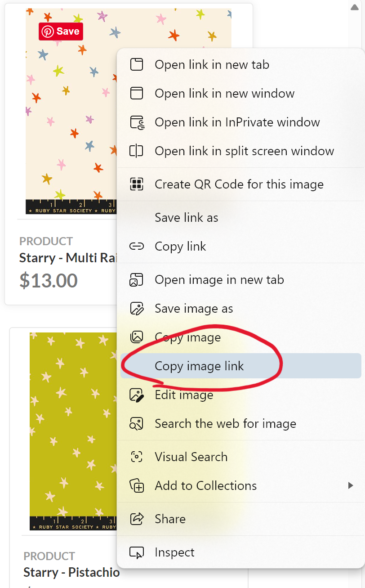
Task: Click the Edit image icon
Action: (136, 395)
